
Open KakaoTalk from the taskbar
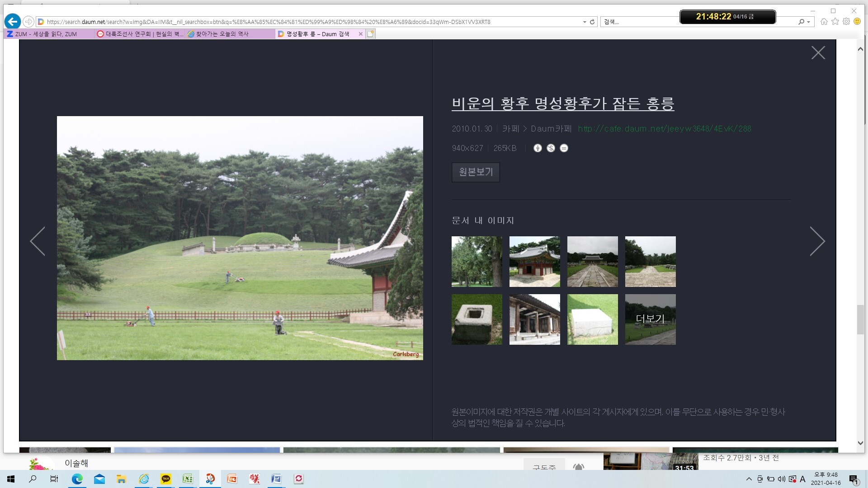pos(166,479)
